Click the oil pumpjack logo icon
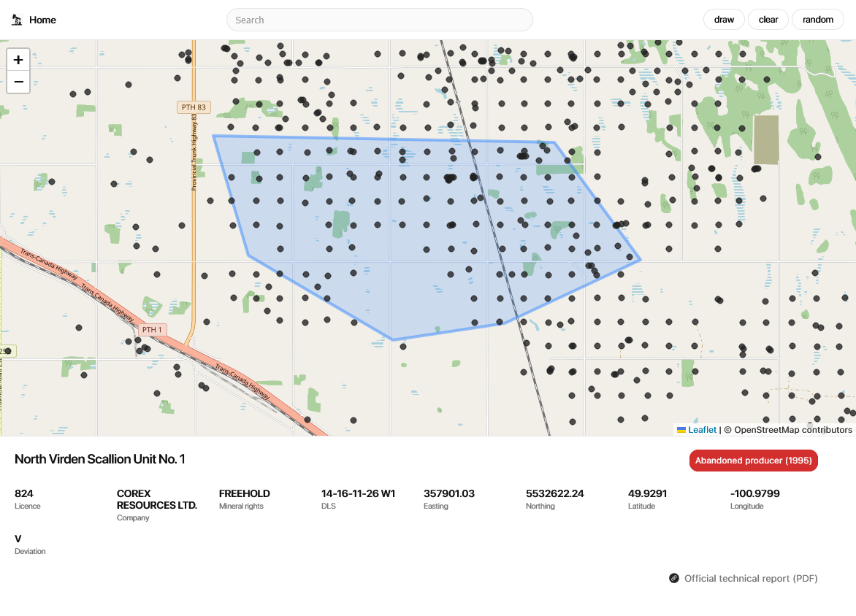Image resolution: width=856 pixels, height=616 pixels. 17,20
